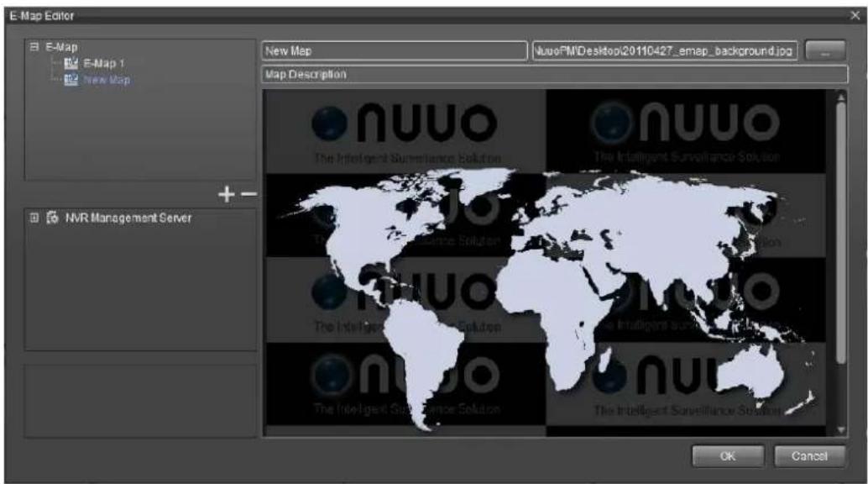Select the E-Map root label

61,47
